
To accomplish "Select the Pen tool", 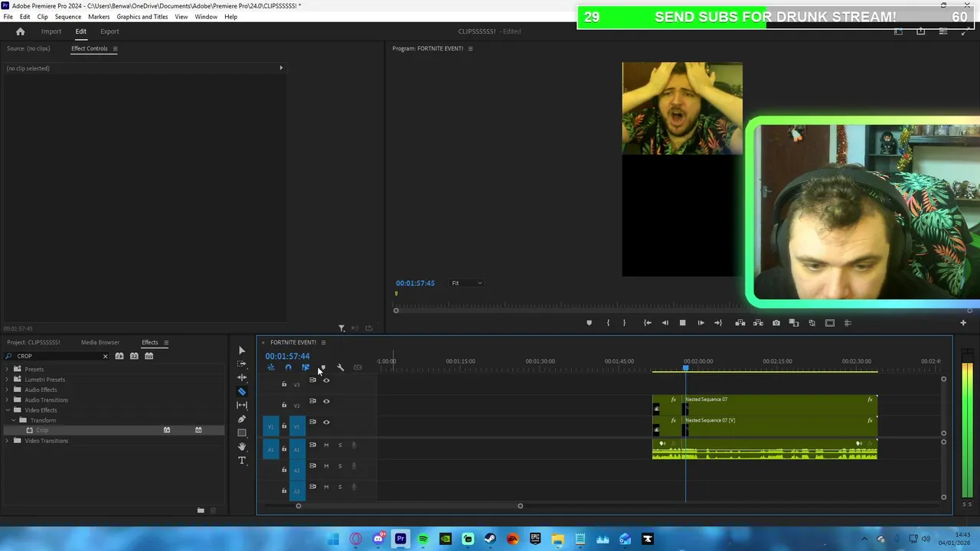I will [x=242, y=419].
